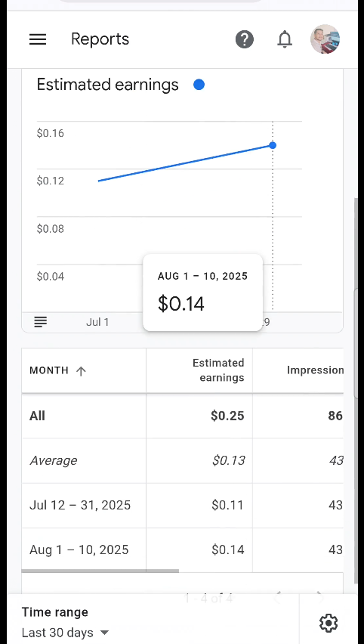Sort by Estimated earnings column header

pos(218,370)
